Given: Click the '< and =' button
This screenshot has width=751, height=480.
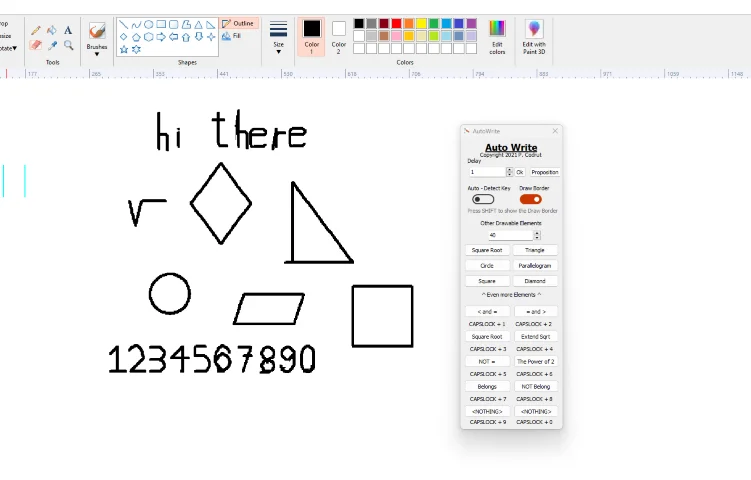Looking at the screenshot, I should pos(487,311).
